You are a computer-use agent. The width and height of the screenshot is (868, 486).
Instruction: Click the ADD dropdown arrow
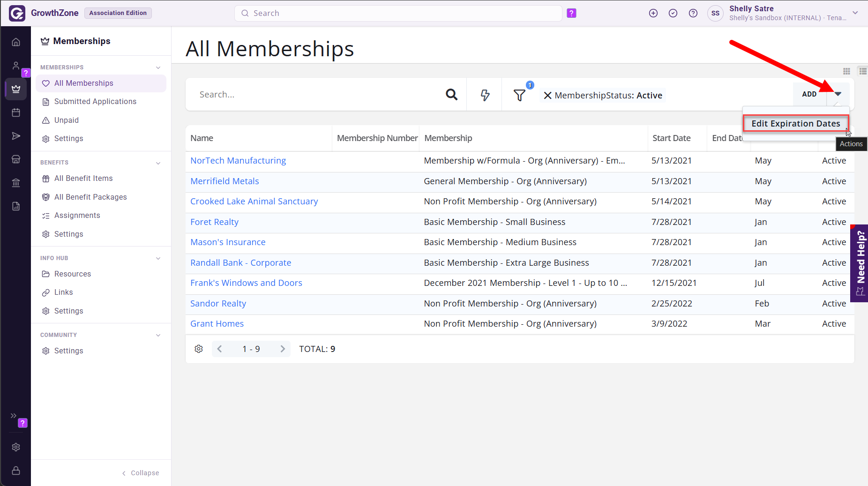(x=838, y=94)
